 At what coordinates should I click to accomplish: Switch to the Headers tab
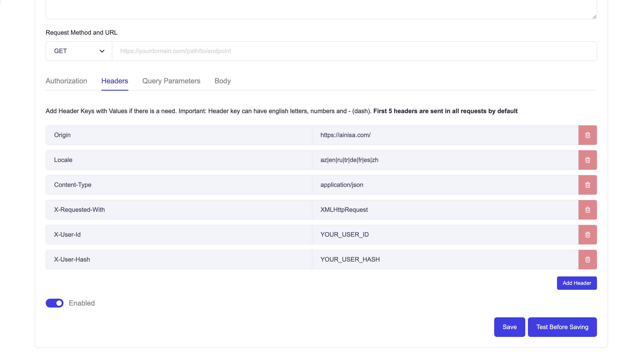point(115,81)
